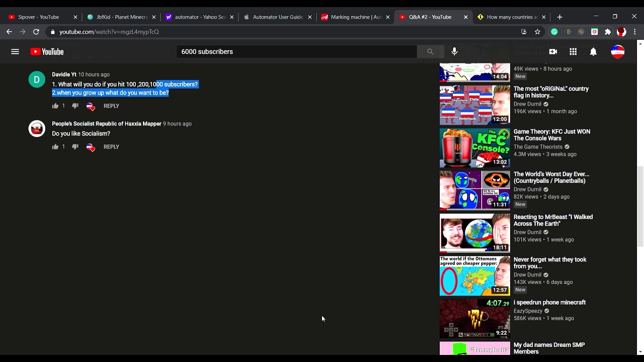Click the EazySpeezy channel name
Screen dimensions: 644x362
click(x=528, y=311)
